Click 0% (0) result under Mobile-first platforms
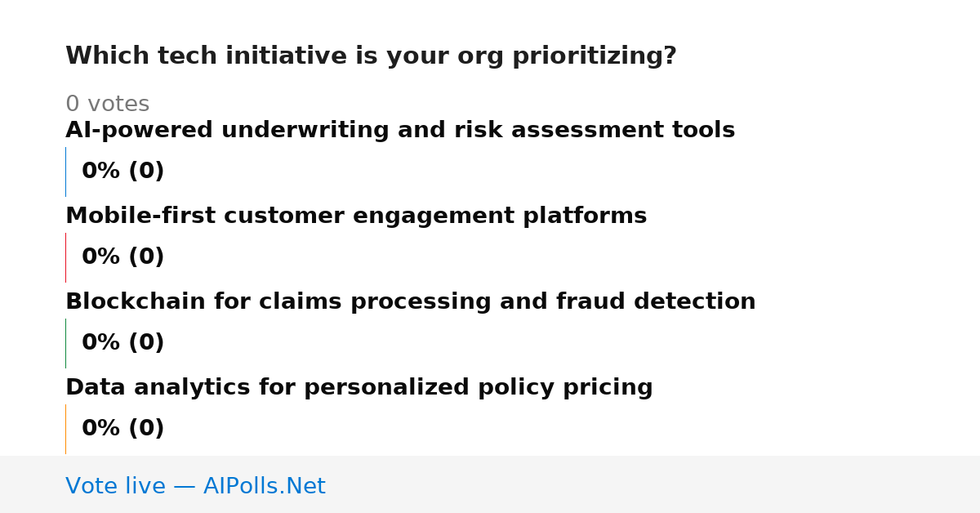The width and height of the screenshot is (980, 513). point(123,257)
